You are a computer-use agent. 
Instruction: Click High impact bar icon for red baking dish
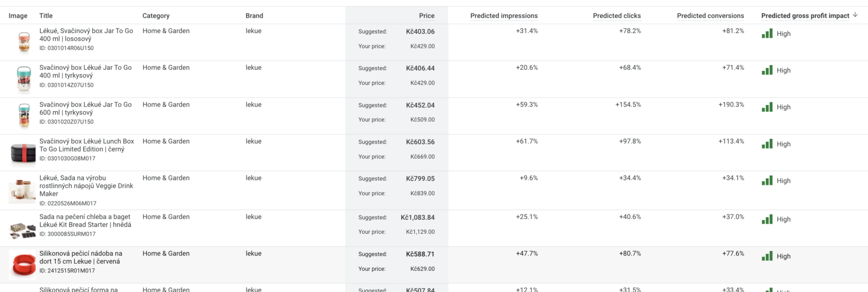pos(767,256)
